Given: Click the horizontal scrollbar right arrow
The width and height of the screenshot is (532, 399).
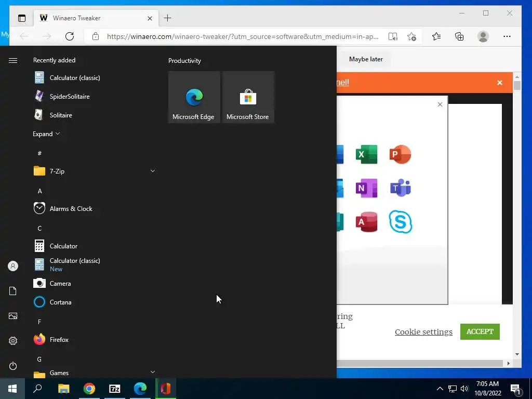Looking at the screenshot, I should (508, 363).
